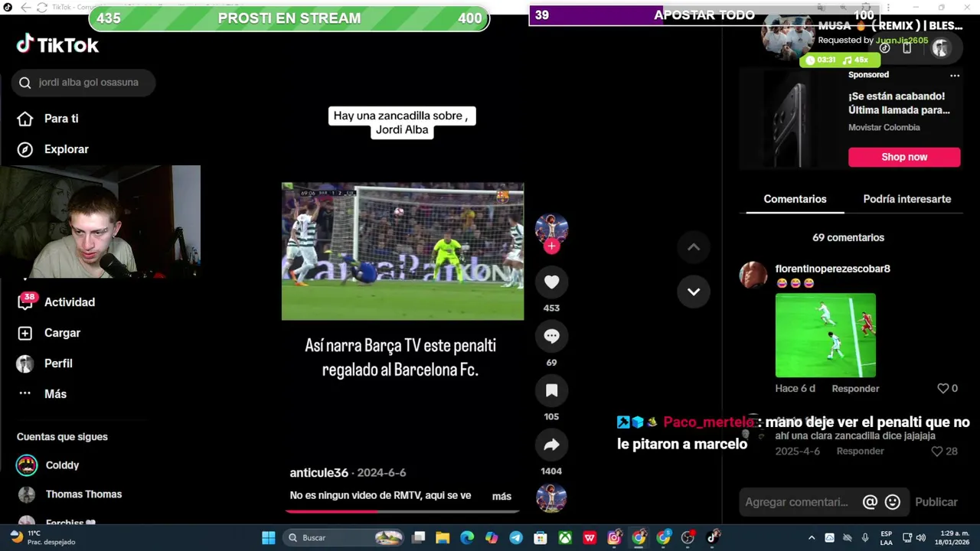980x551 pixels.
Task: Open creator avatar above like button
Action: (x=551, y=229)
